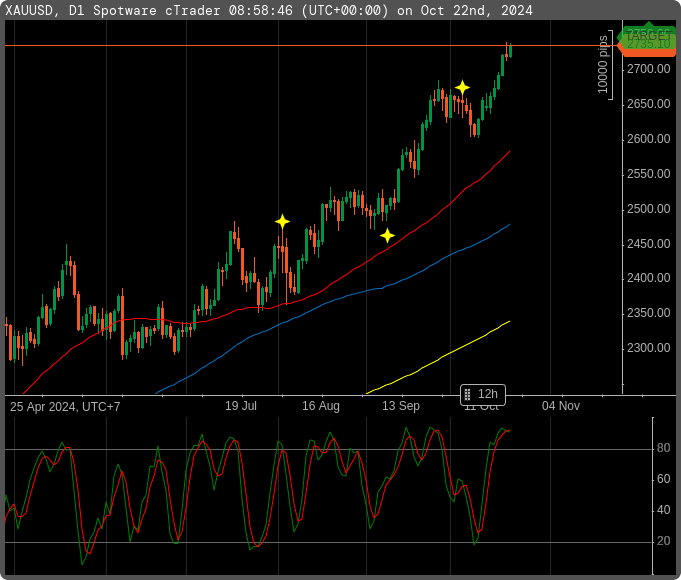Click the yellow star marker below the September candles

click(387, 235)
